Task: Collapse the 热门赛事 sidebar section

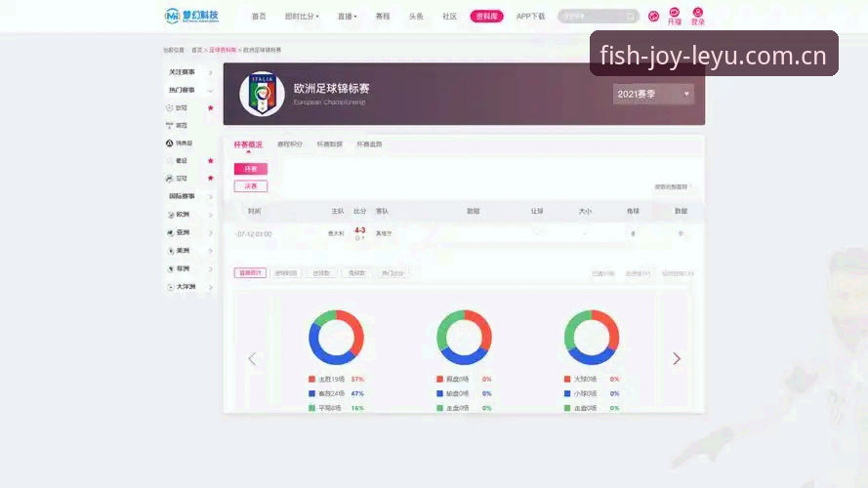Action: [x=191, y=90]
